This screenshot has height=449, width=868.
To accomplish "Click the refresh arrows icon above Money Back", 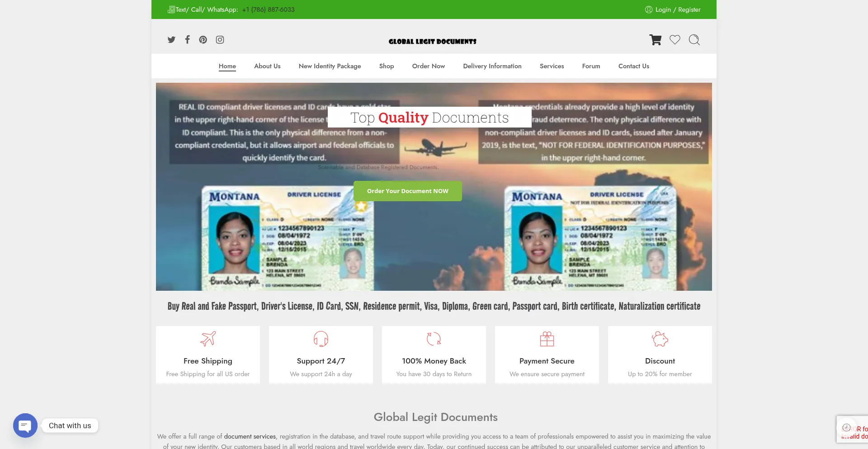I will pyautogui.click(x=434, y=339).
